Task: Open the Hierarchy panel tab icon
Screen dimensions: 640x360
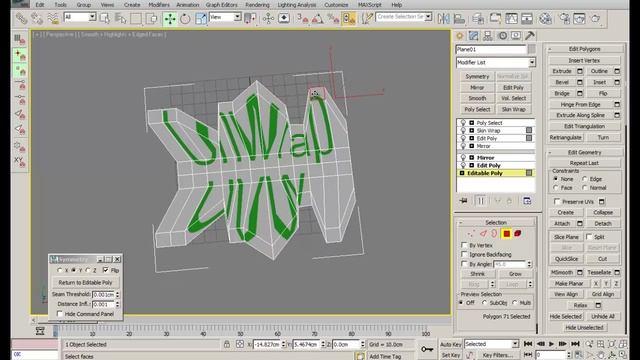Action: click(x=487, y=36)
